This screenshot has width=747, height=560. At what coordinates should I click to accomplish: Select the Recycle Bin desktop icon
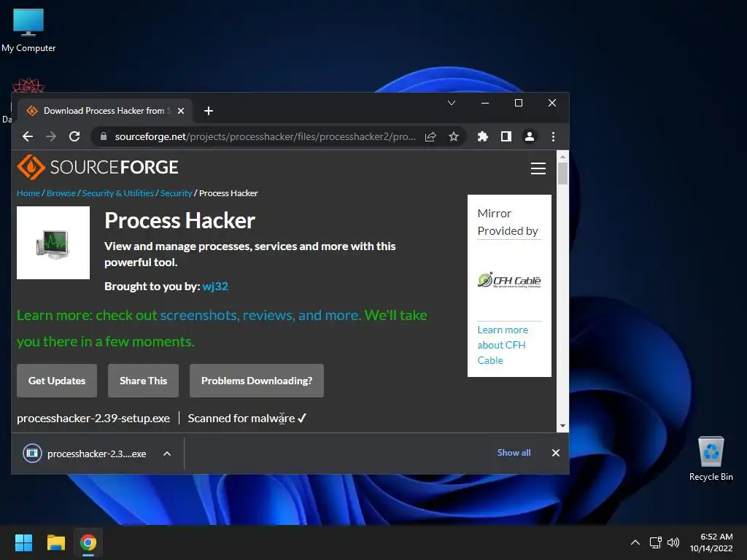tap(711, 459)
